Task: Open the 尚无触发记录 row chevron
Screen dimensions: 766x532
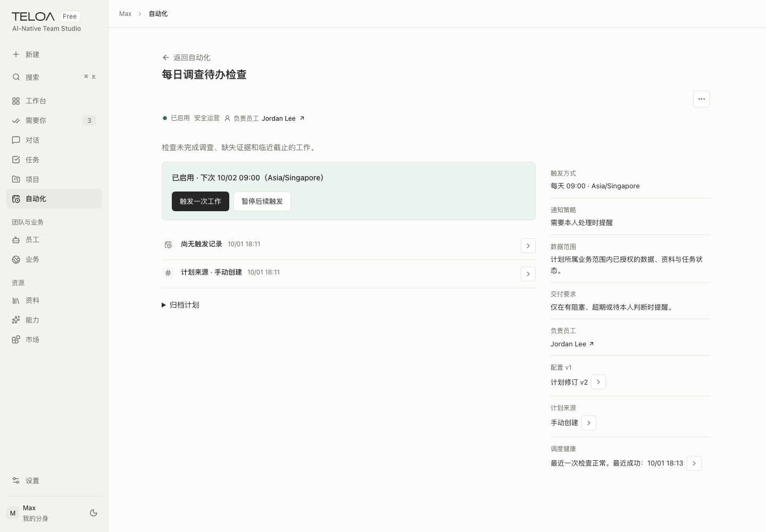Action: click(528, 246)
